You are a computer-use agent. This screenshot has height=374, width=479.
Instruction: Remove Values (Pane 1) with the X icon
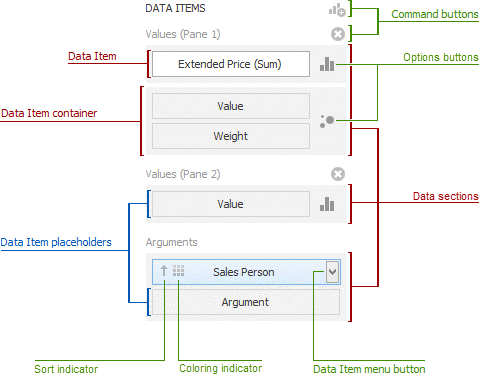[x=338, y=34]
